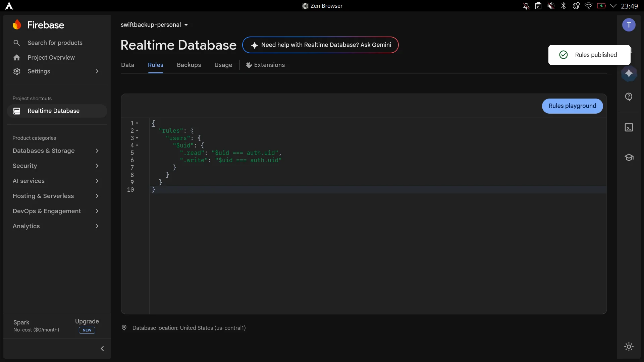Click the Project Overview home icon
644x362 pixels.
pyautogui.click(x=17, y=58)
